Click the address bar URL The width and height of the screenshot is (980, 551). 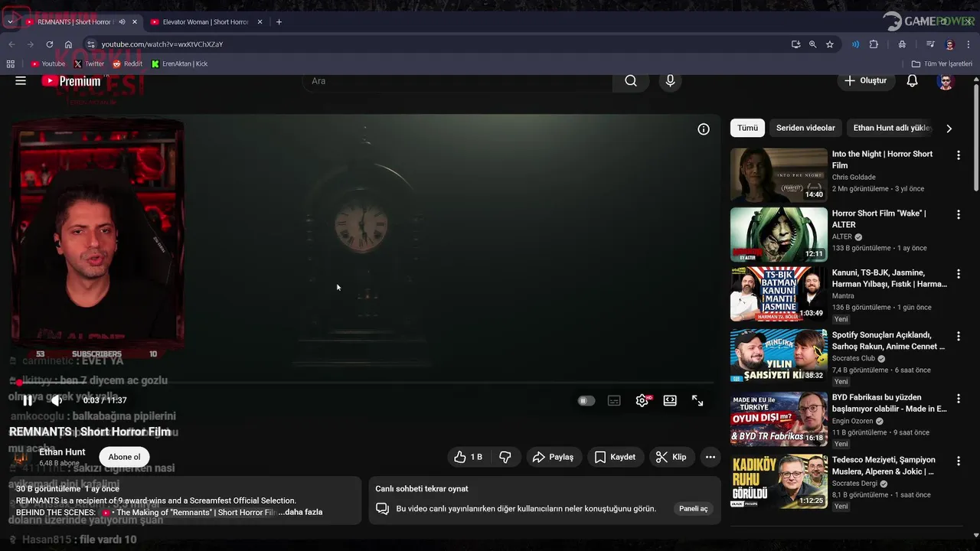click(x=162, y=44)
